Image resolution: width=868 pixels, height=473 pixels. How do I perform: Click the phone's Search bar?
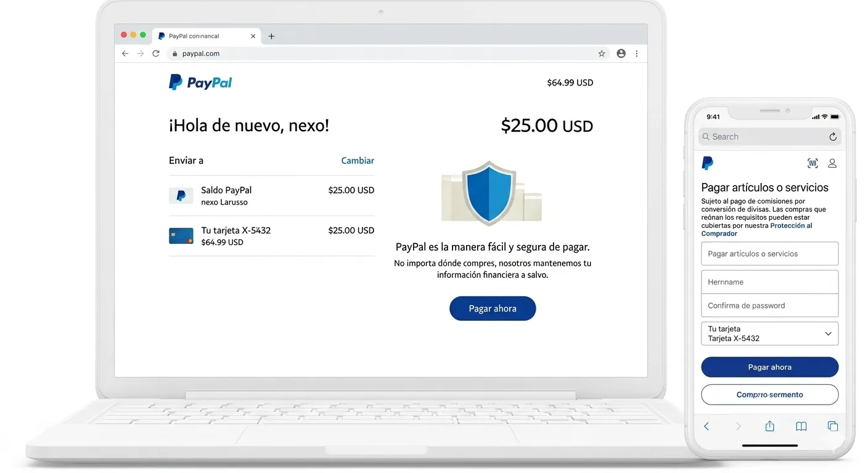tap(769, 137)
